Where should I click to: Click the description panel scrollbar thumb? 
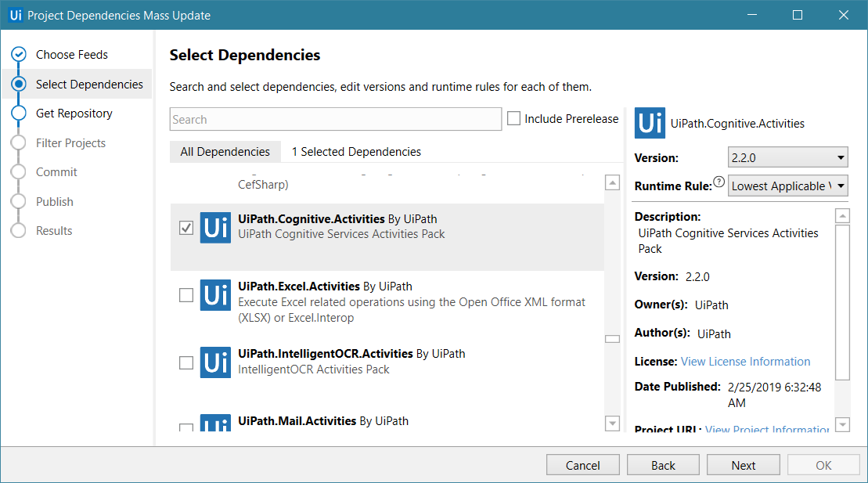(842, 302)
